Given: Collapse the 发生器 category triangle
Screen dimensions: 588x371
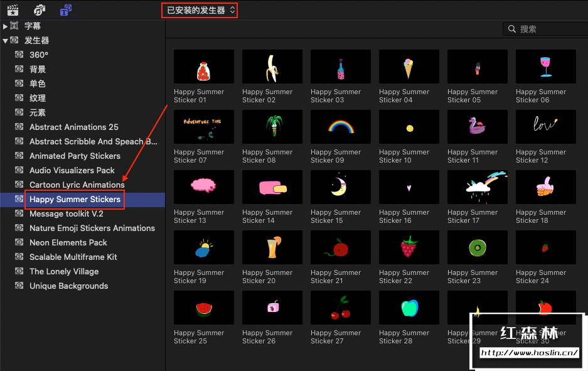Looking at the screenshot, I should pyautogui.click(x=5, y=41).
